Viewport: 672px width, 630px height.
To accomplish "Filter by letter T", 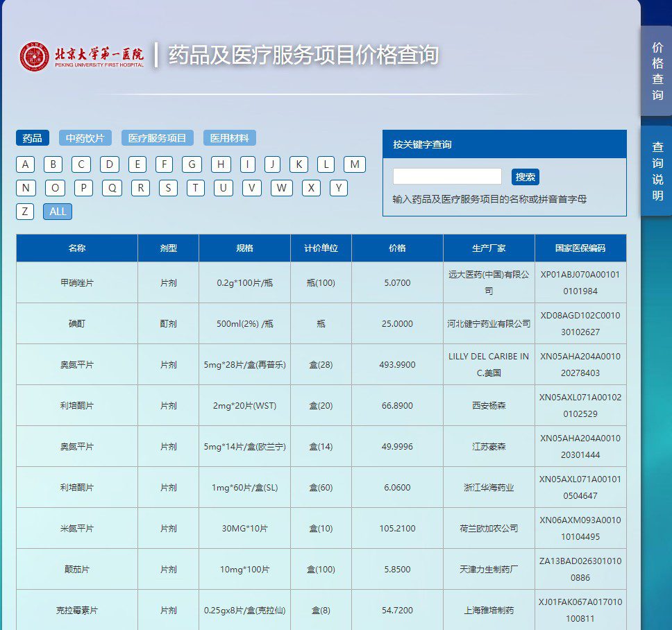I will click(196, 188).
